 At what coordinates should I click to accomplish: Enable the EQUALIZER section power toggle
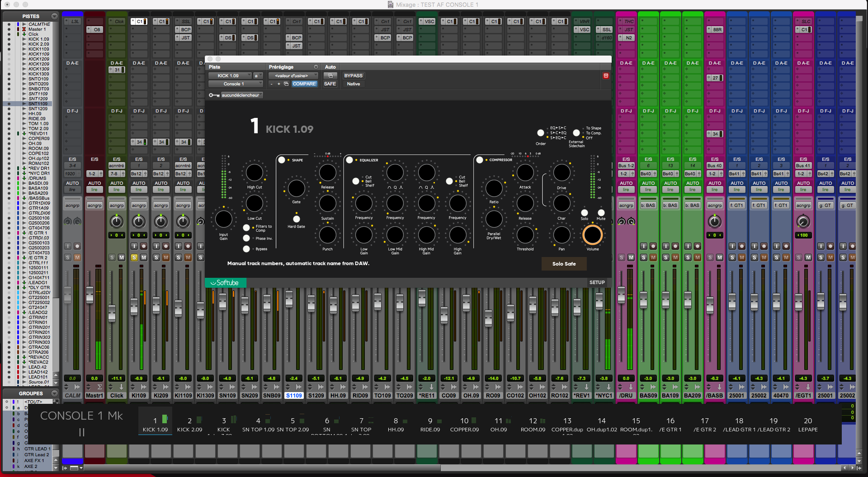tap(349, 159)
